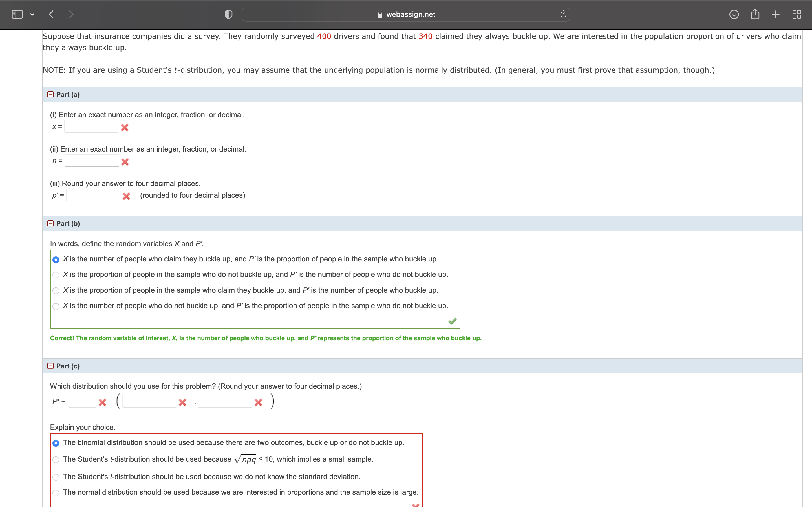This screenshot has width=812, height=507.
Task: Show the tab overview grid
Action: (x=796, y=14)
